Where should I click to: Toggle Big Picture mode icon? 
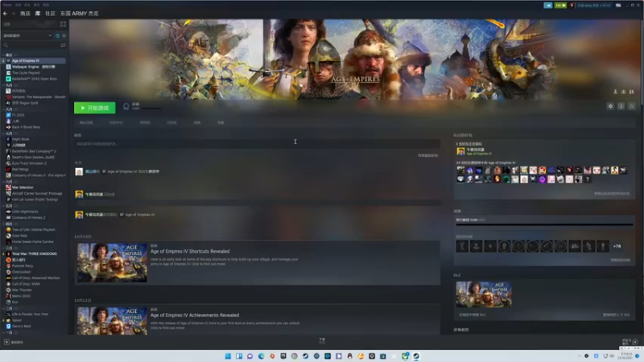(x=618, y=6)
